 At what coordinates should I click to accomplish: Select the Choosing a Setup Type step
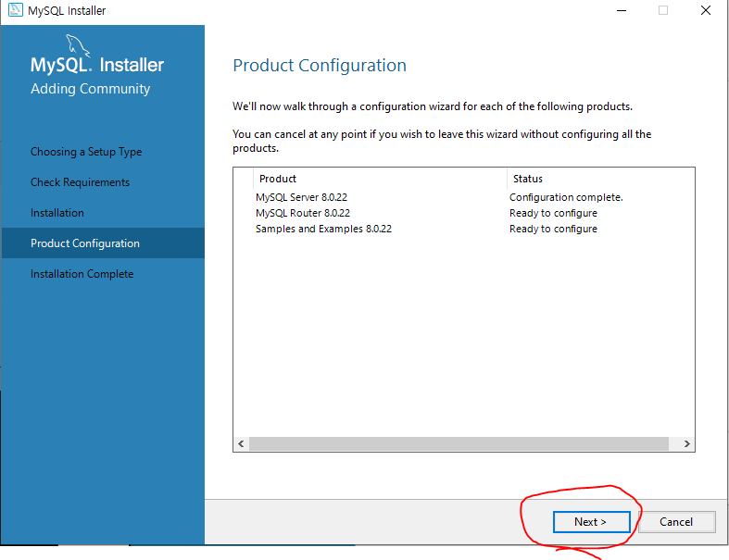(x=86, y=152)
